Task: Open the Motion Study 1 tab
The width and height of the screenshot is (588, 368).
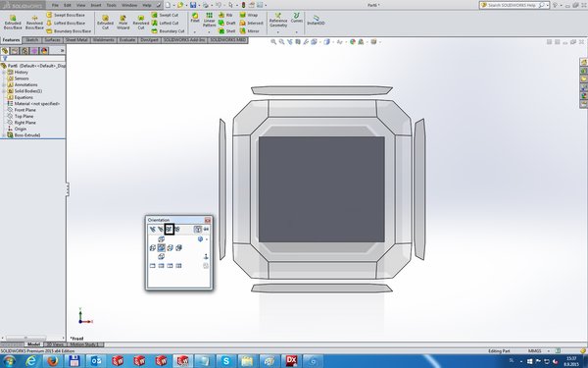Action: tap(83, 344)
